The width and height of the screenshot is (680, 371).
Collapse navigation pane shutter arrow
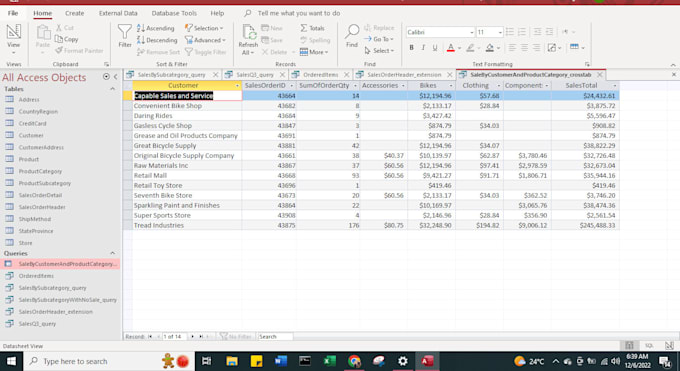tap(116, 77)
